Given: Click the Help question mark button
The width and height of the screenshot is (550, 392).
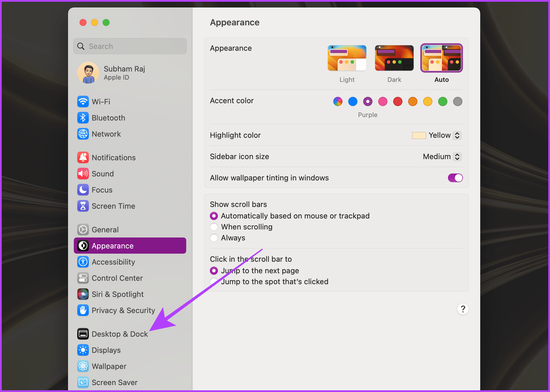Looking at the screenshot, I should (463, 309).
